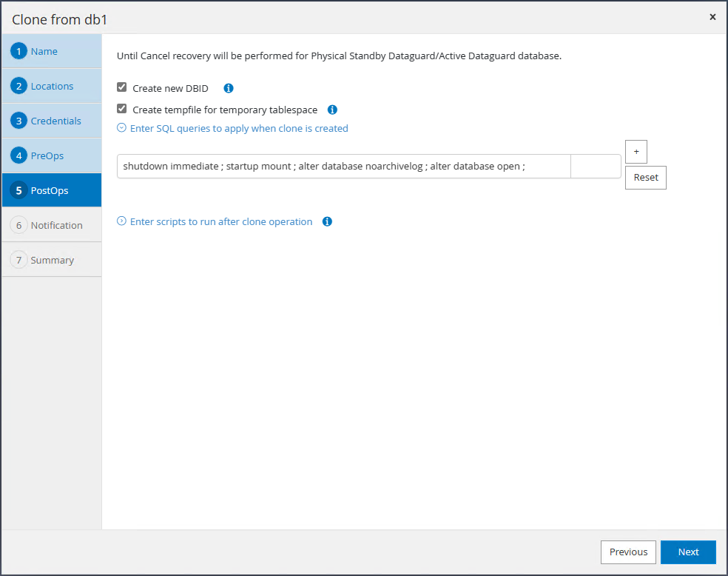Viewport: 728px width, 576px height.
Task: Go back with the Previous button
Action: [628, 552]
